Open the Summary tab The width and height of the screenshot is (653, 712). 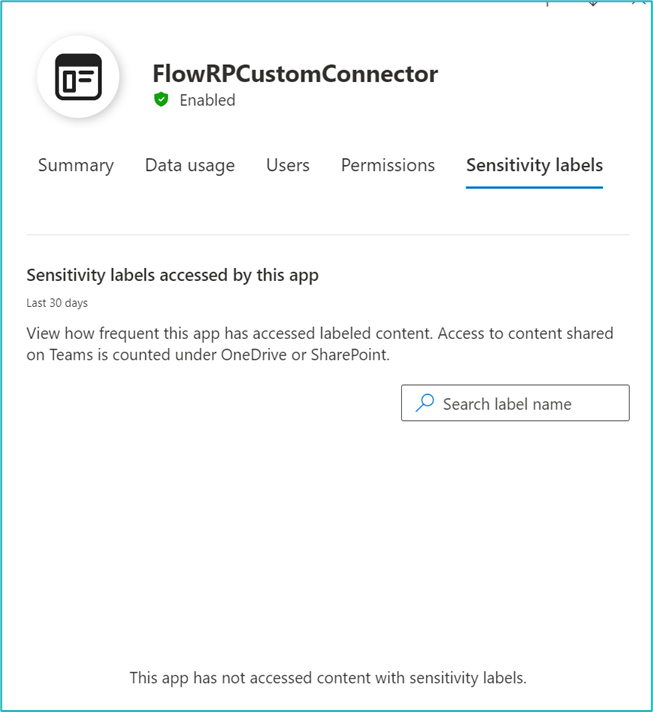pos(76,166)
